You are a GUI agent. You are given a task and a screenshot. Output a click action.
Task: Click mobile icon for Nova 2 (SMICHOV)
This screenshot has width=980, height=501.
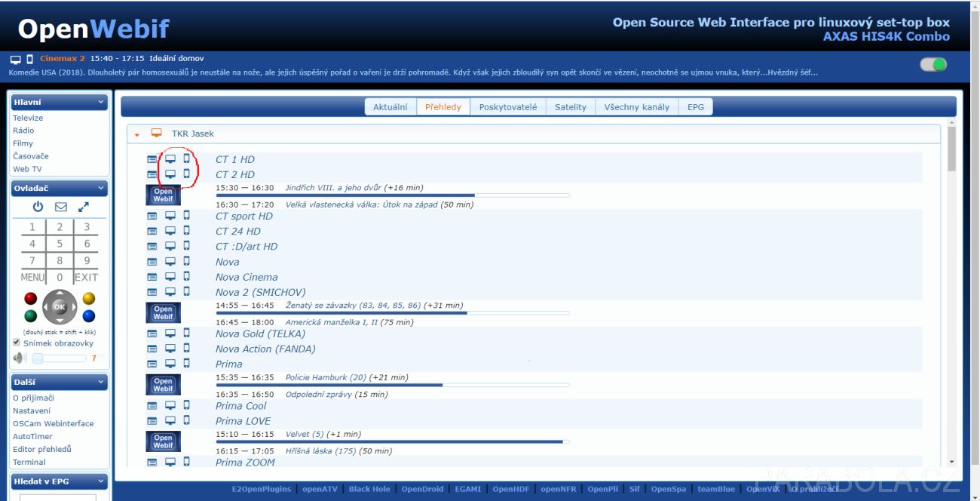(x=187, y=291)
